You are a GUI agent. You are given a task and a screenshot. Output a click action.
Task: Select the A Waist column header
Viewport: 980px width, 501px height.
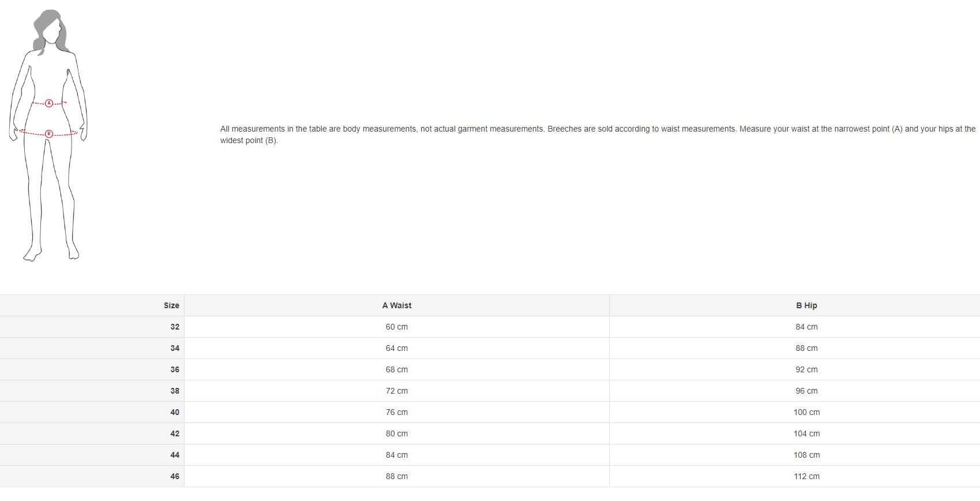[x=397, y=305]
